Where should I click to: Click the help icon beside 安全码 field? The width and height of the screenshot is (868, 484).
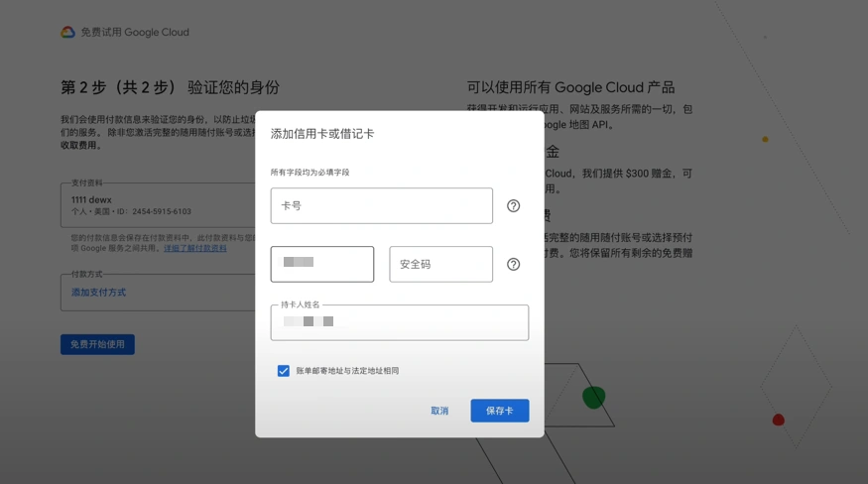click(513, 265)
